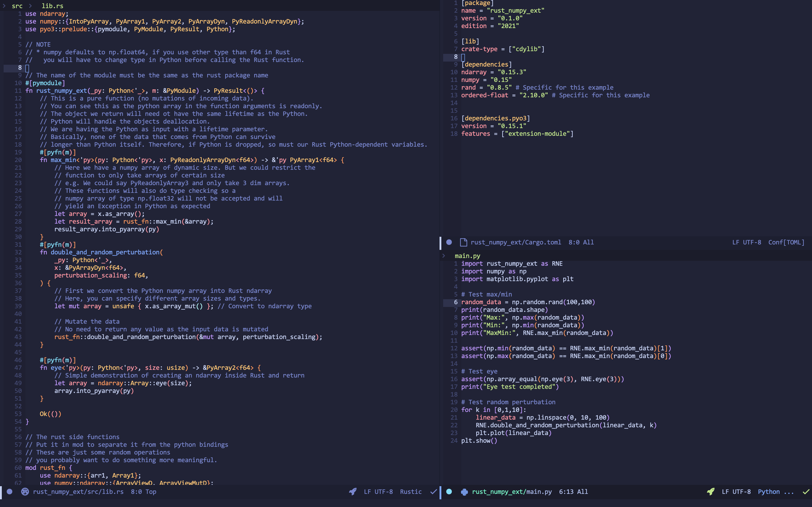The height and width of the screenshot is (507, 812).
Task: Toggle the modal state dot in lib.rs modeline
Action: [x=10, y=492]
